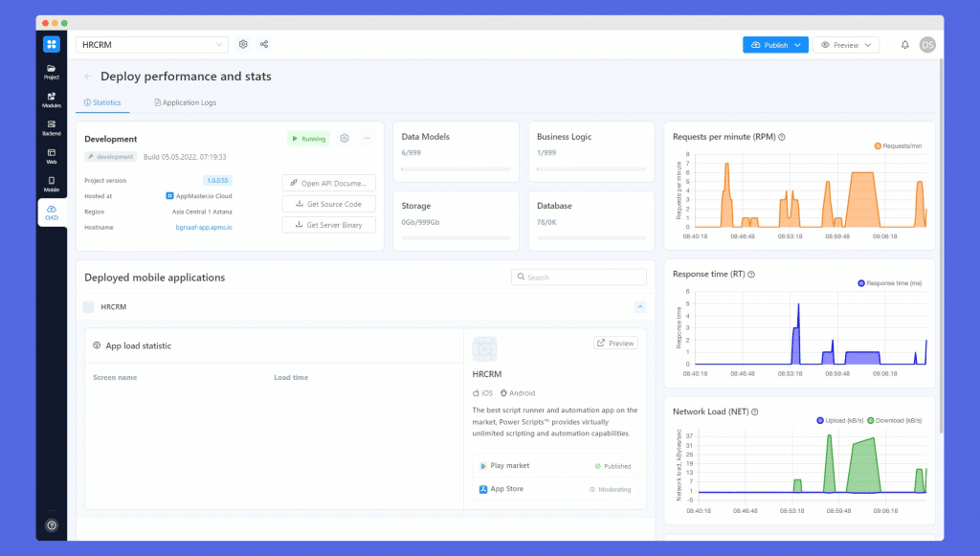Switch to the Application Logs tab
Viewport: 980px width, 556px height.
[185, 102]
